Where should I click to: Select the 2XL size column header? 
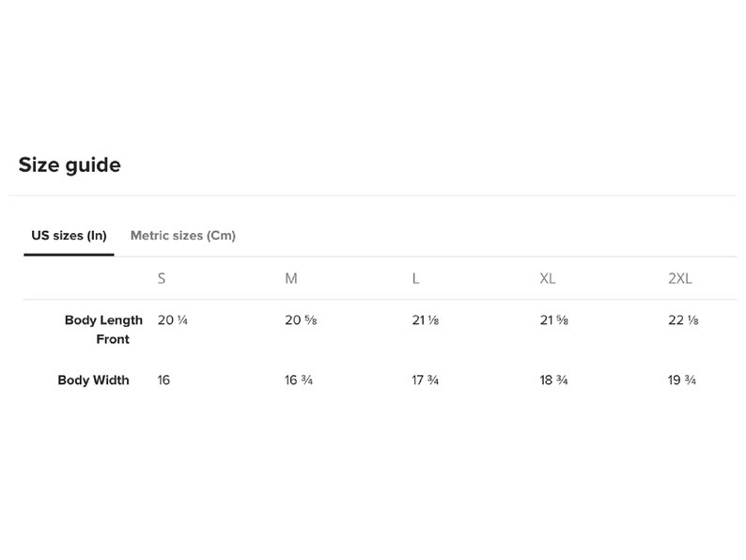tap(680, 278)
